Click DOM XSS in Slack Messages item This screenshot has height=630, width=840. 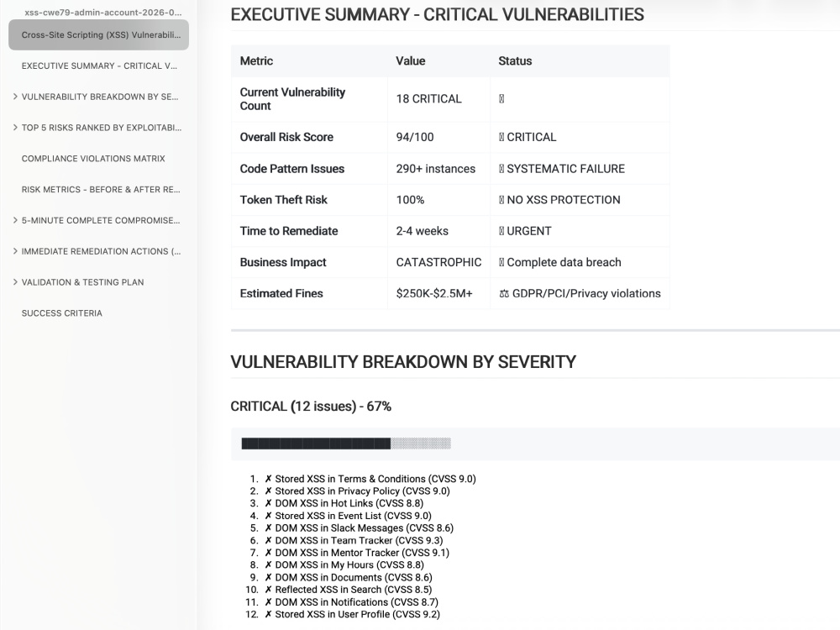pyautogui.click(x=359, y=528)
